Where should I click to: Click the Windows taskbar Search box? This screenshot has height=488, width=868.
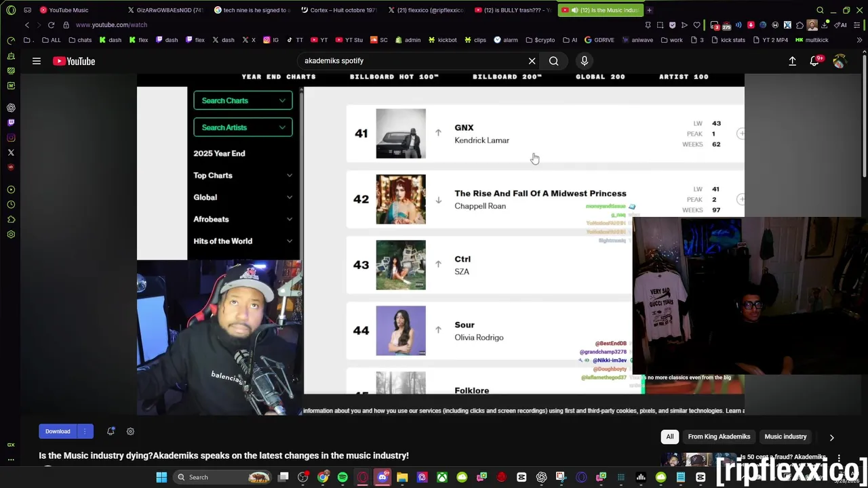pyautogui.click(x=222, y=477)
